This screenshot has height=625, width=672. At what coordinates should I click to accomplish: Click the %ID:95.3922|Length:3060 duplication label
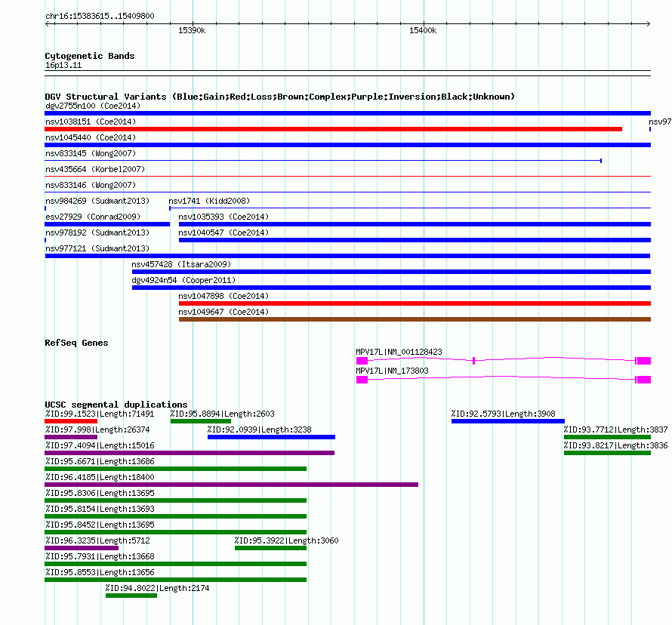point(286,540)
